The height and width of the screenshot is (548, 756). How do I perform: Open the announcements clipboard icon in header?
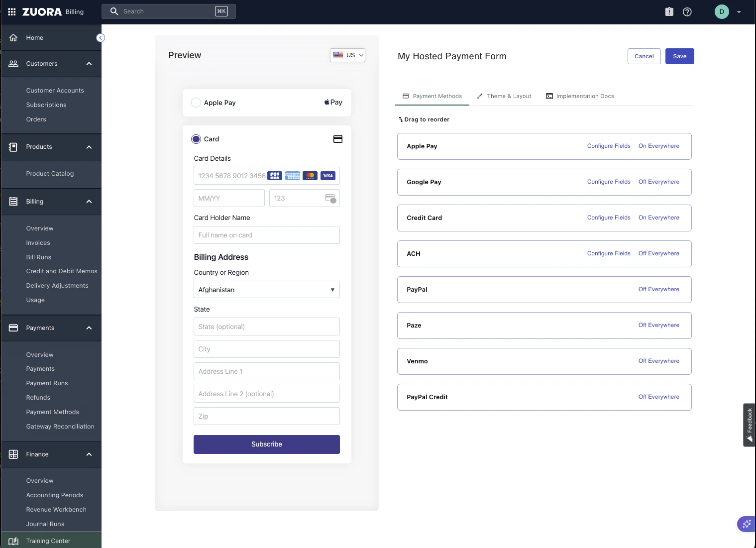coord(669,11)
